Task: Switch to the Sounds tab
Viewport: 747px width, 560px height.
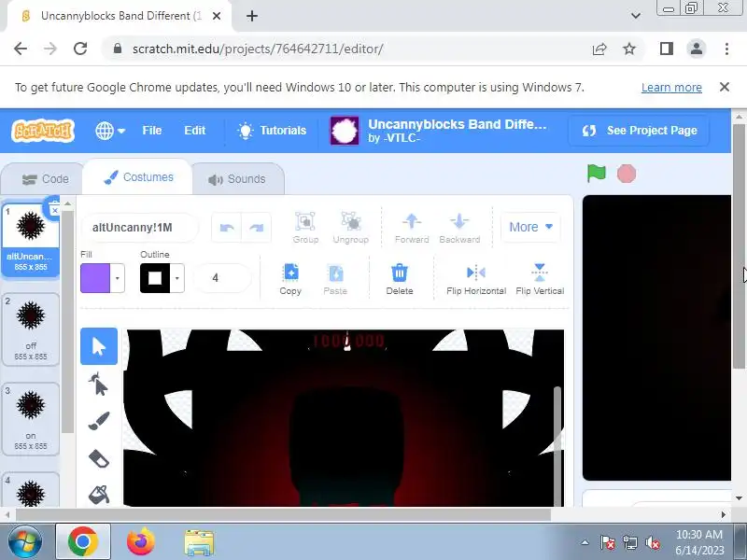Action: [x=237, y=179]
